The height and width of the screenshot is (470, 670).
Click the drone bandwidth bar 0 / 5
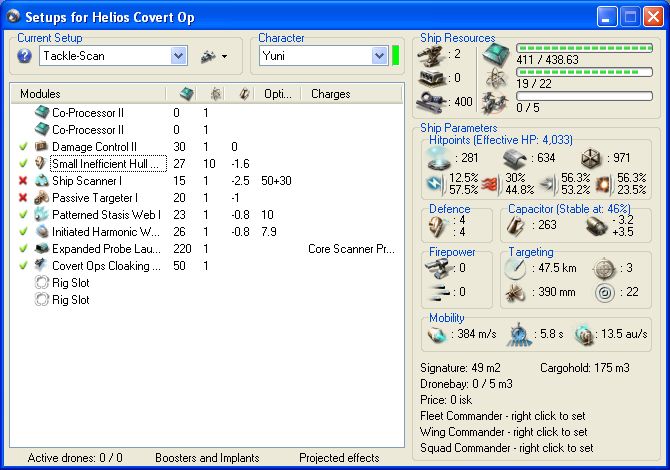[x=584, y=96]
